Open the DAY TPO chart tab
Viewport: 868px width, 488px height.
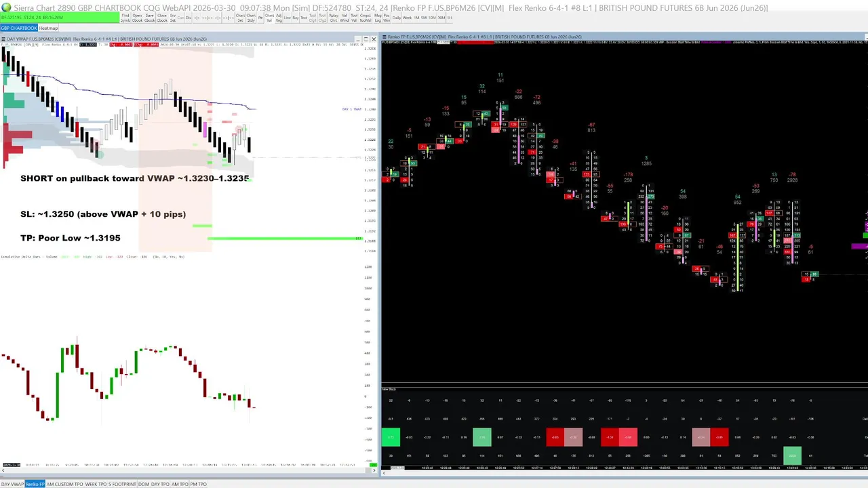click(160, 484)
